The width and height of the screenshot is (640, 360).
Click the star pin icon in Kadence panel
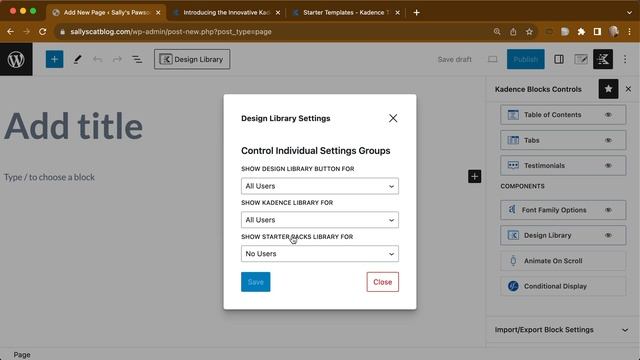pos(608,89)
